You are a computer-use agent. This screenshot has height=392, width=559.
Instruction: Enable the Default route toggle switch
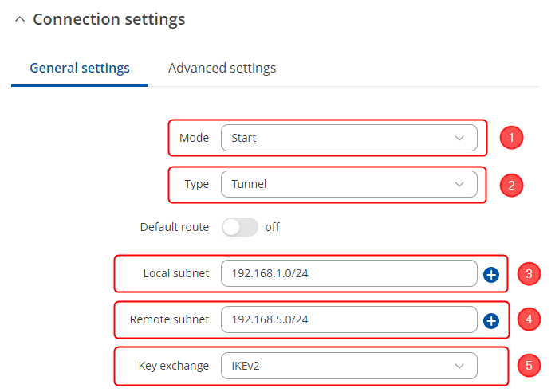240,227
